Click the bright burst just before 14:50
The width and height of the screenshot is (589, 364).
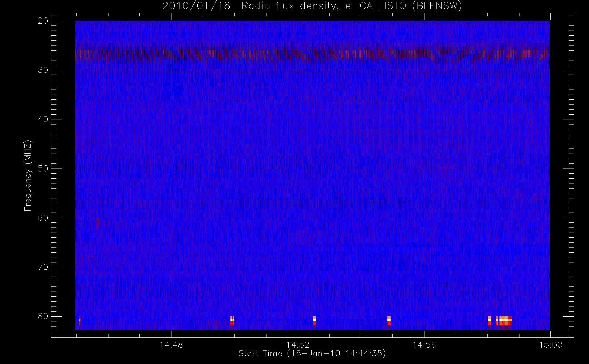[x=232, y=321]
